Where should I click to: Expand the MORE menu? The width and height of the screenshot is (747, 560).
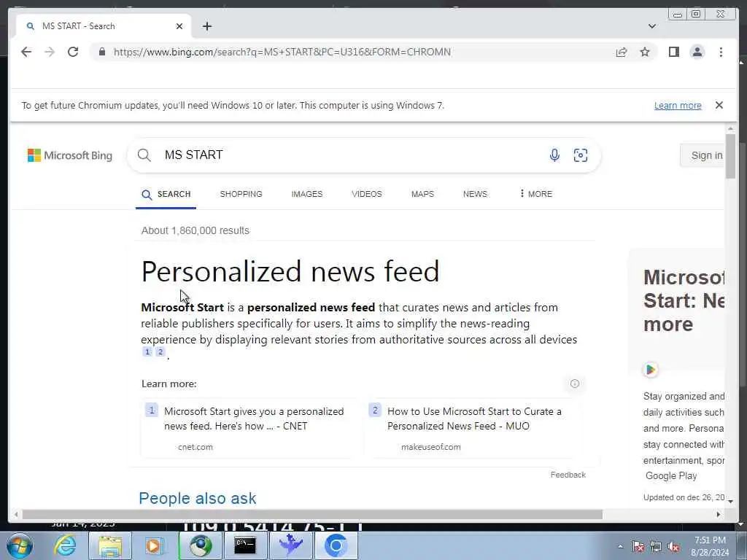tap(536, 194)
